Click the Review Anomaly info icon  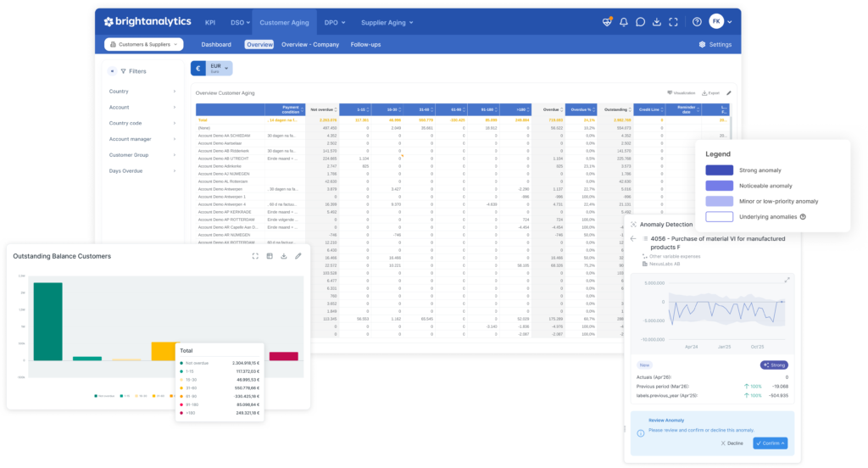pyautogui.click(x=641, y=433)
